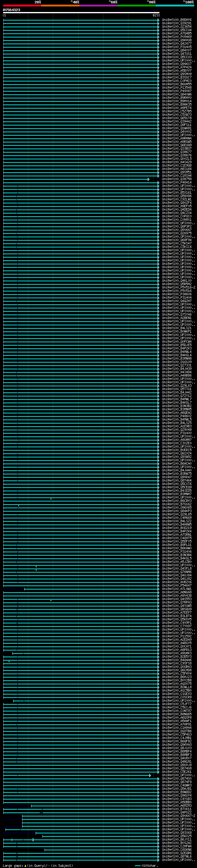Screen dimensions: 197x868
Task: Choose label UniRef100_B4LSZ1
Action: click(x=177, y=328)
